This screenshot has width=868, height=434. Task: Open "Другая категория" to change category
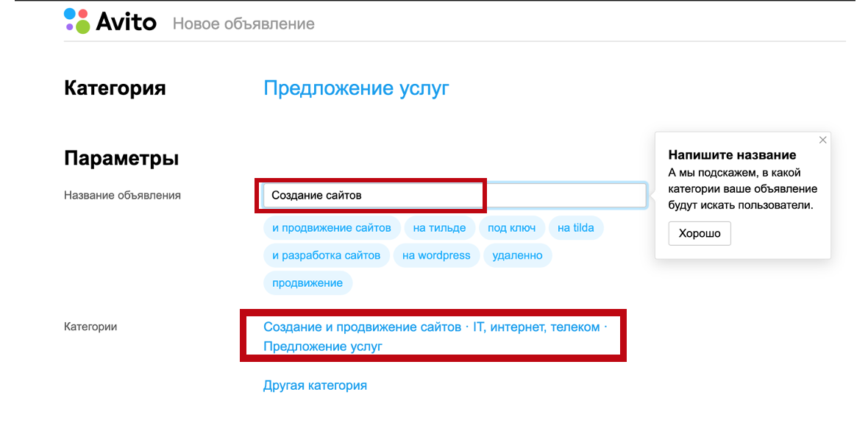[315, 385]
